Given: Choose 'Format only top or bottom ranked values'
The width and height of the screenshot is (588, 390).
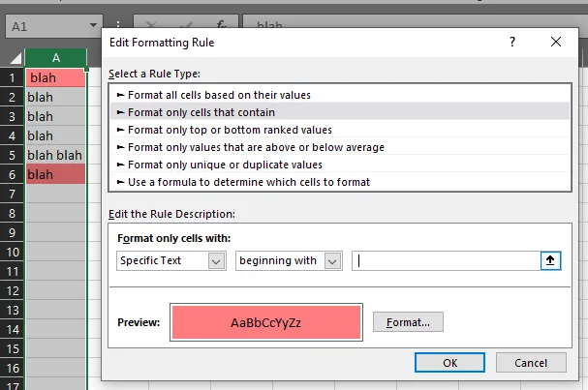Looking at the screenshot, I should pos(230,130).
